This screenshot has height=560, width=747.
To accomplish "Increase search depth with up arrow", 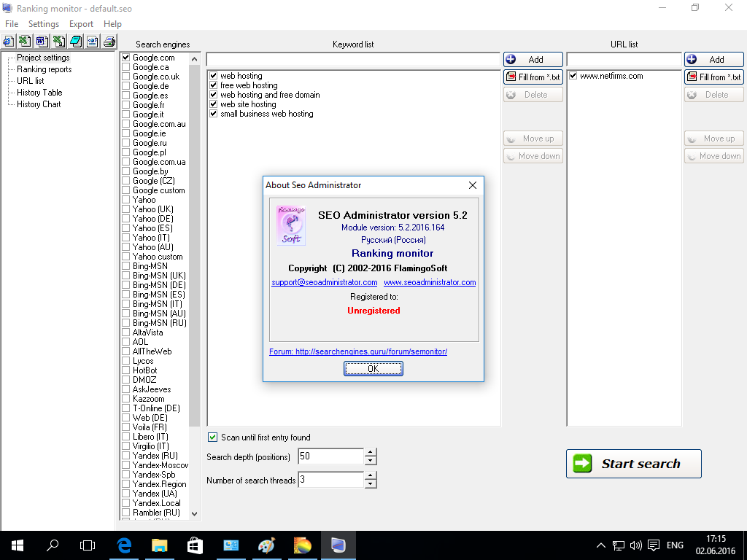I will [x=371, y=452].
